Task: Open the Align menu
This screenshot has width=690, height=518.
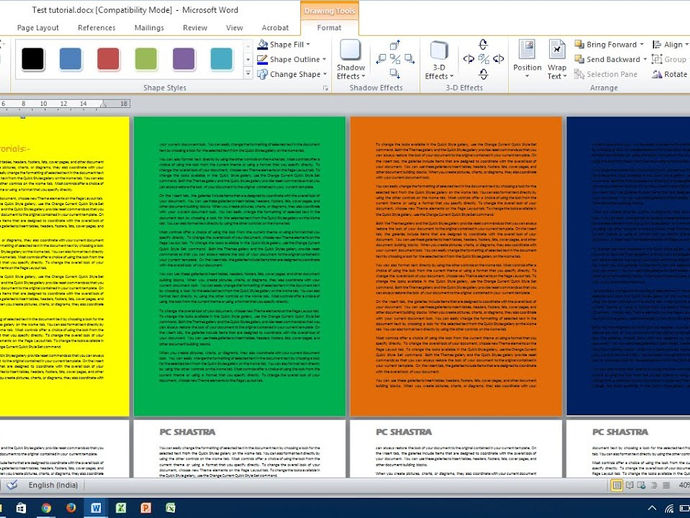Action: [x=670, y=44]
